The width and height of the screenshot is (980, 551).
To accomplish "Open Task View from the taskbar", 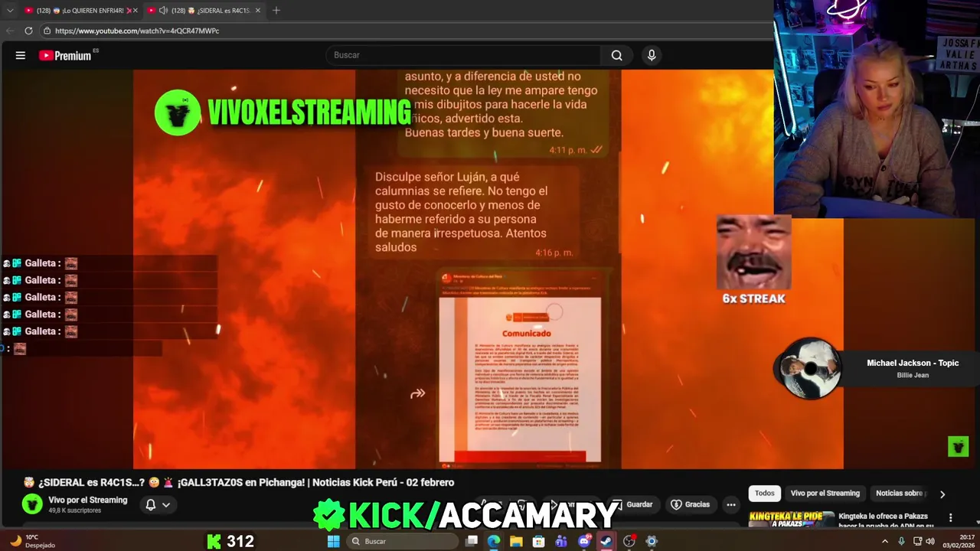I will (x=472, y=541).
